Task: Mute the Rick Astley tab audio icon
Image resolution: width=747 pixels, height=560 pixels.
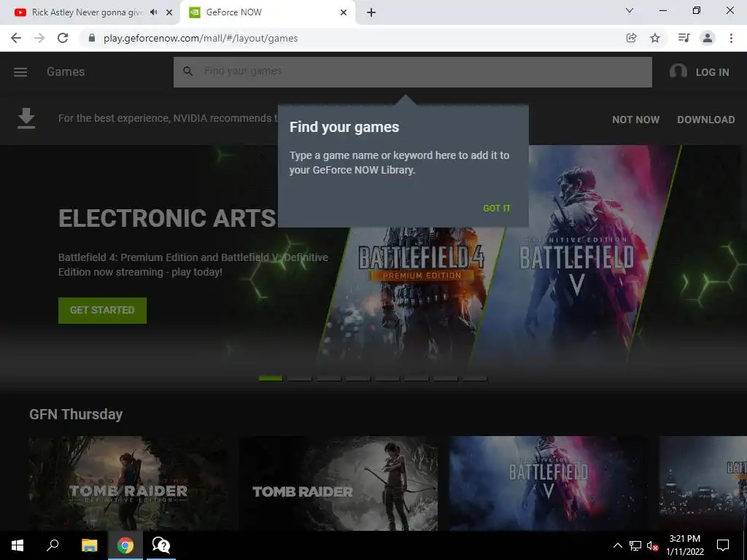Action: tap(153, 12)
